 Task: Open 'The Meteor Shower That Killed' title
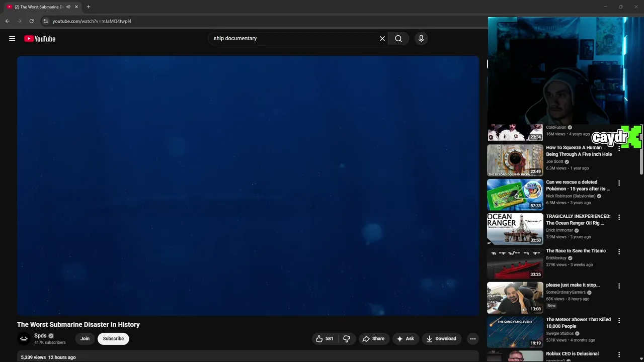point(579,323)
